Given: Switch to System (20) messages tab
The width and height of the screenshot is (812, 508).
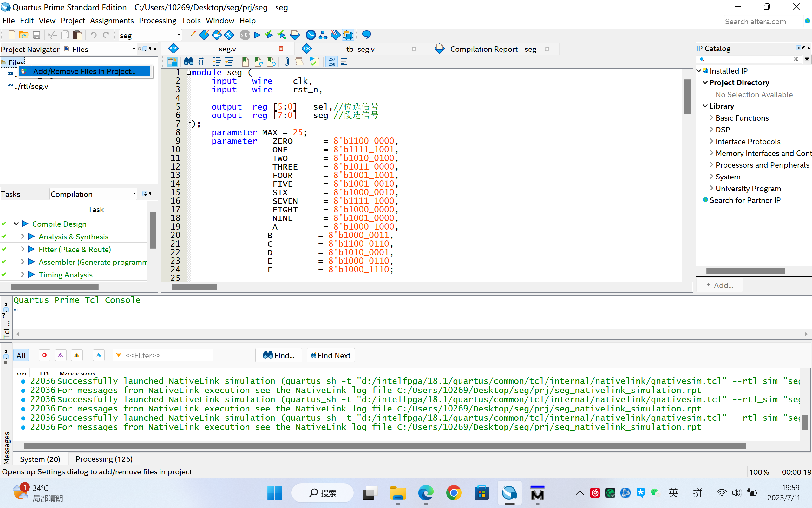Looking at the screenshot, I should coord(40,459).
